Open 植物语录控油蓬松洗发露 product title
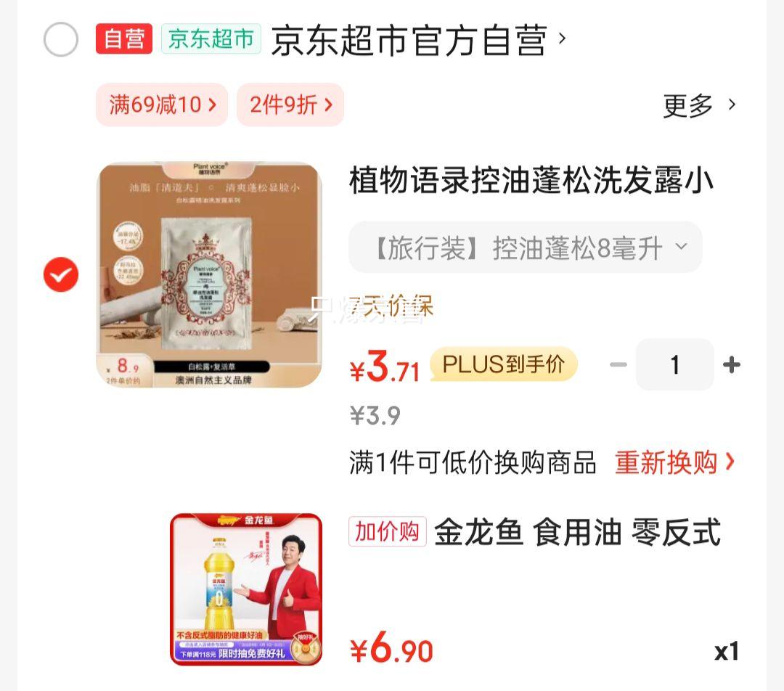Screen dimensions: 784x691 click(x=531, y=180)
